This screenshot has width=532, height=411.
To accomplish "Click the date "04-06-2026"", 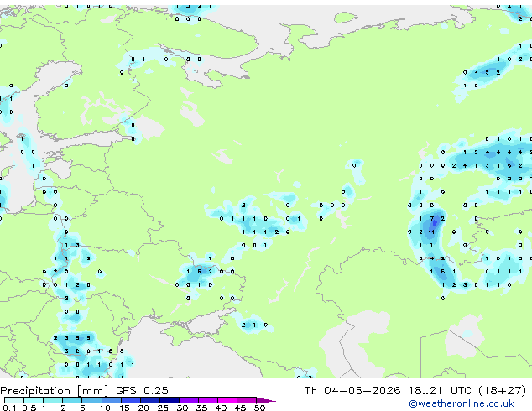I will click(x=362, y=391).
